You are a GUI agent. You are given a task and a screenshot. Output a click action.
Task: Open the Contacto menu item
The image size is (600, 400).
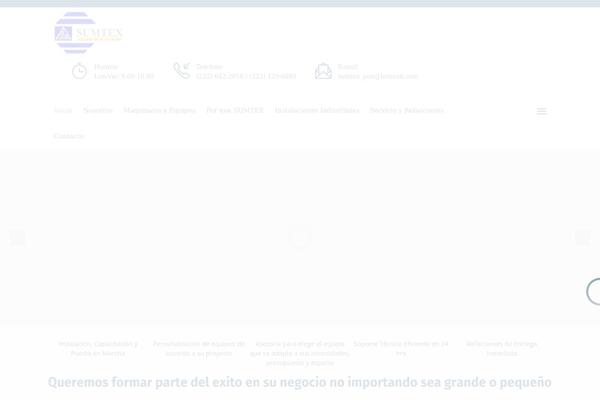69,136
